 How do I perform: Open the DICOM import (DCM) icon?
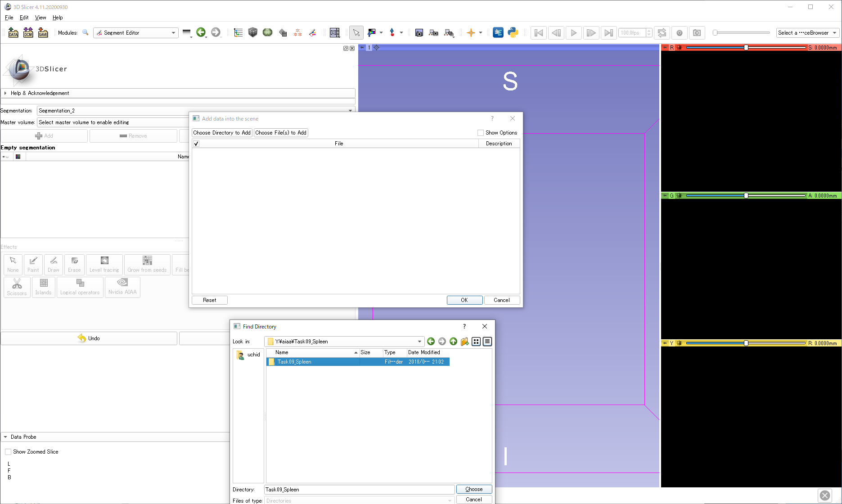click(28, 32)
